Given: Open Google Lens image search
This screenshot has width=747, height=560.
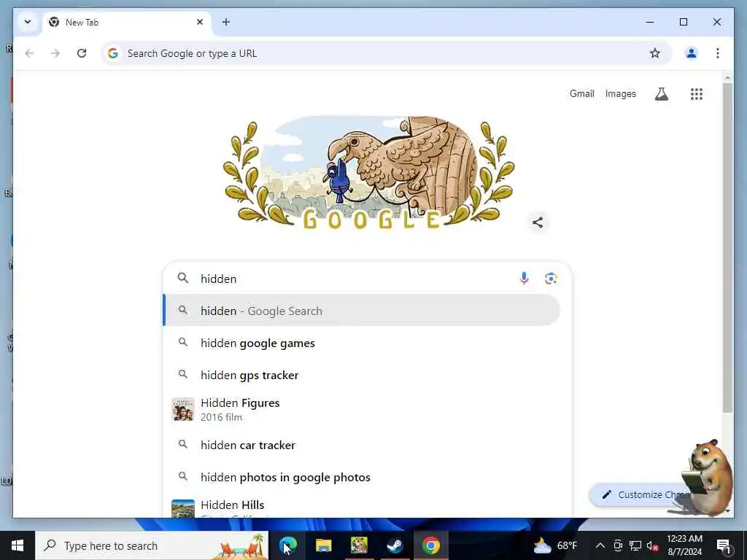Looking at the screenshot, I should [x=551, y=278].
